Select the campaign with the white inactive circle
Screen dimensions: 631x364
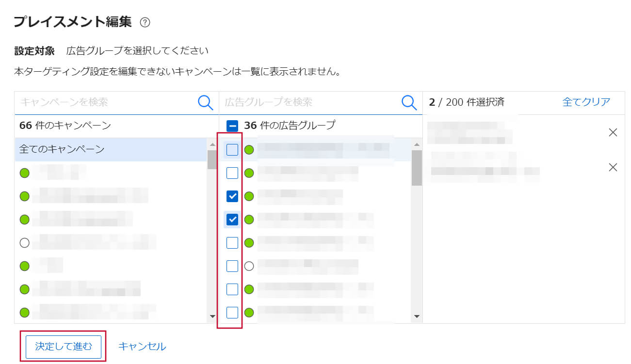click(111, 242)
